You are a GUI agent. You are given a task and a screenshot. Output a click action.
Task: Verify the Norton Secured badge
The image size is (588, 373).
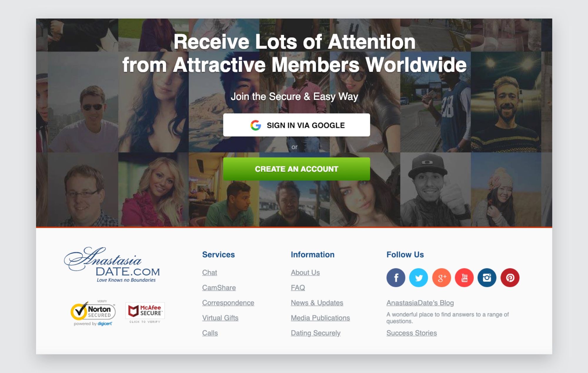(x=93, y=313)
